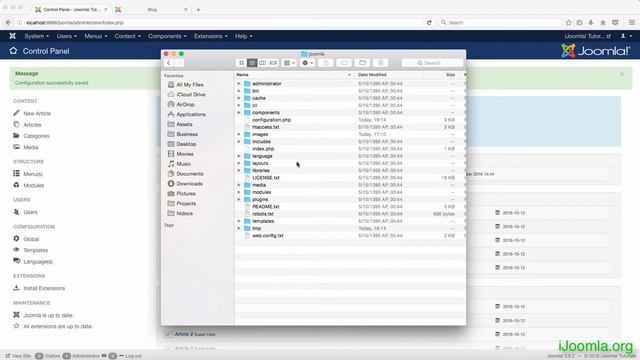This screenshot has width=640, height=360.
Task: Switch Finder to list view
Action: click(252, 63)
